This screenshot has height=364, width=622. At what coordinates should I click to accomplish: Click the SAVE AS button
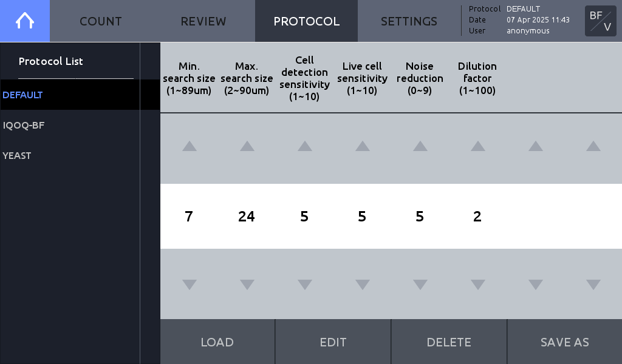click(x=564, y=342)
